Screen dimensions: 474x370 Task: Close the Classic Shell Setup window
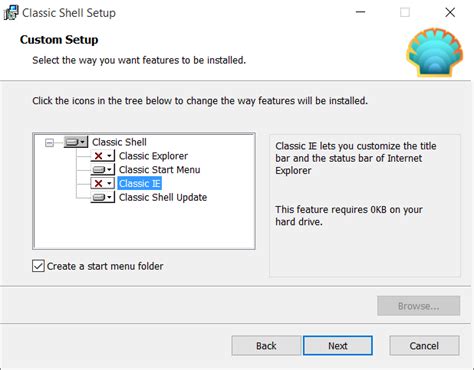point(450,12)
